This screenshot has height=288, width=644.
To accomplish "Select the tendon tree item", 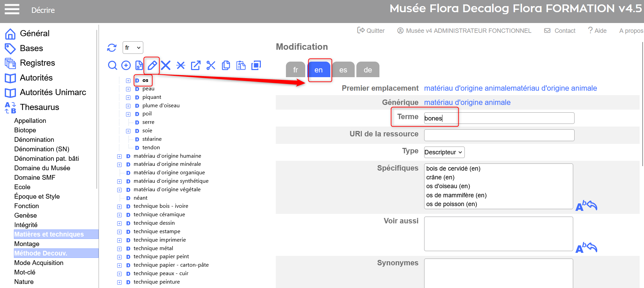I will 151,148.
